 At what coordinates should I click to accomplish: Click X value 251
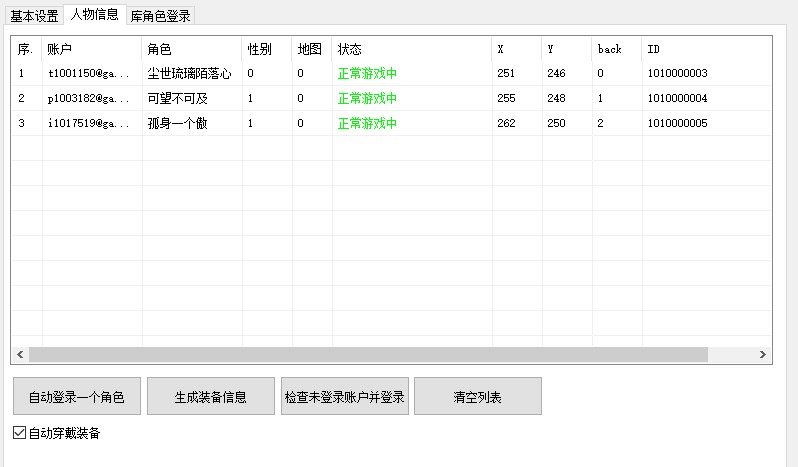506,73
